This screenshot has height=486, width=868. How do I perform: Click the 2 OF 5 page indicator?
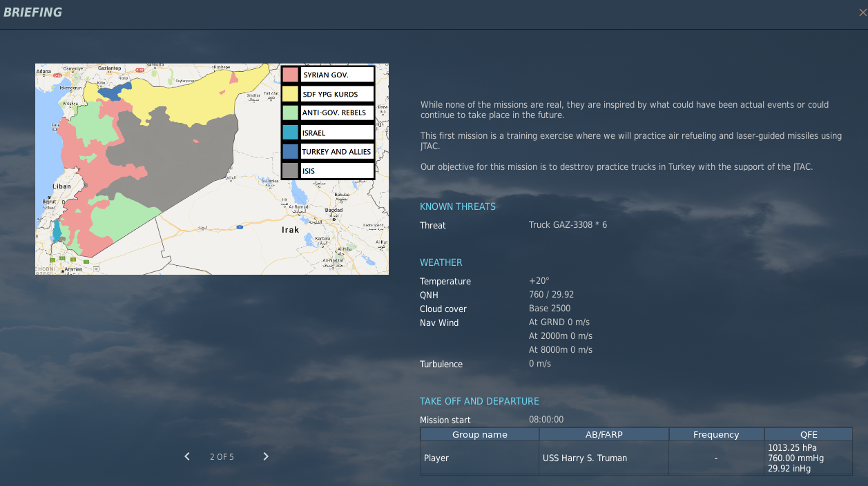pos(222,457)
